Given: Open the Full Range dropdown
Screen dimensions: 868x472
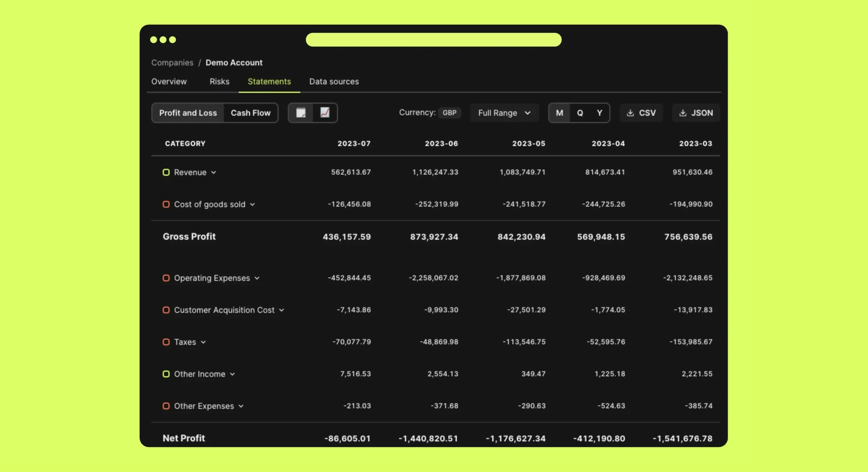Looking at the screenshot, I should pos(504,113).
